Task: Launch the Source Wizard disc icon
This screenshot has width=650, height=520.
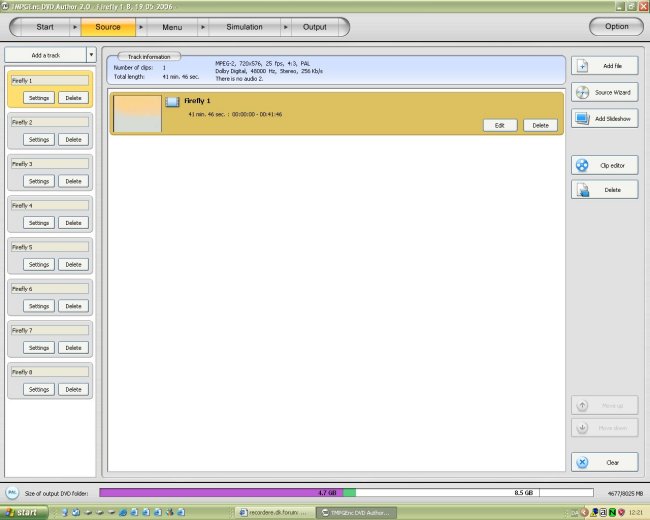Action: pos(582,92)
